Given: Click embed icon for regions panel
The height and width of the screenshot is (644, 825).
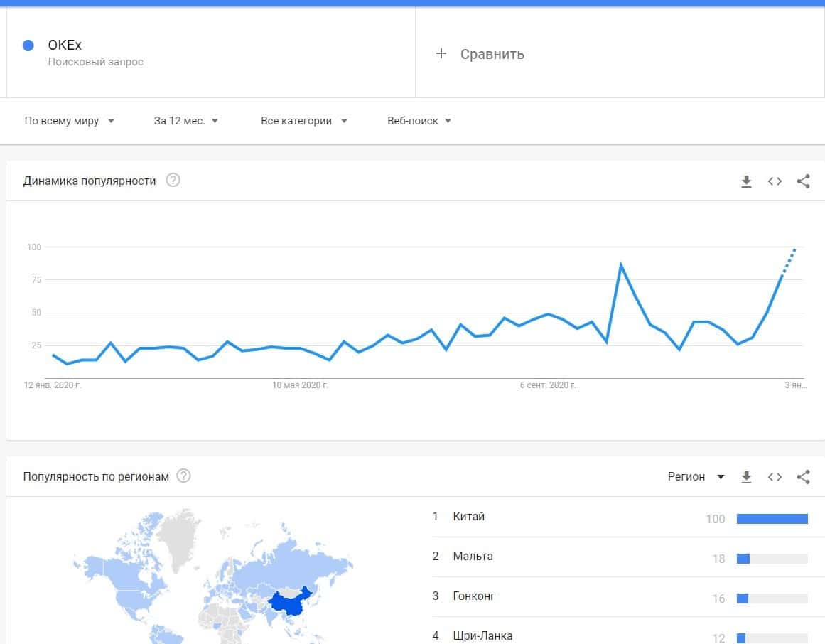Looking at the screenshot, I should (775, 477).
